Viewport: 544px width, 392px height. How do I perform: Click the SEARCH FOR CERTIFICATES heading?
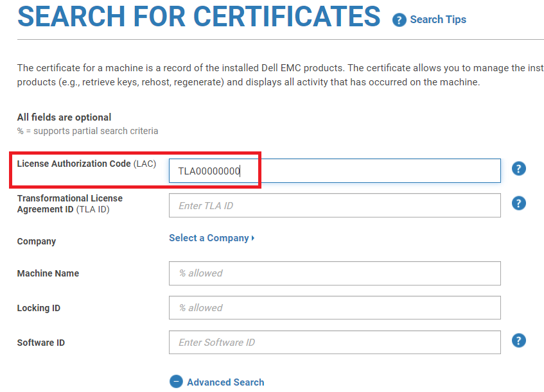pyautogui.click(x=197, y=17)
